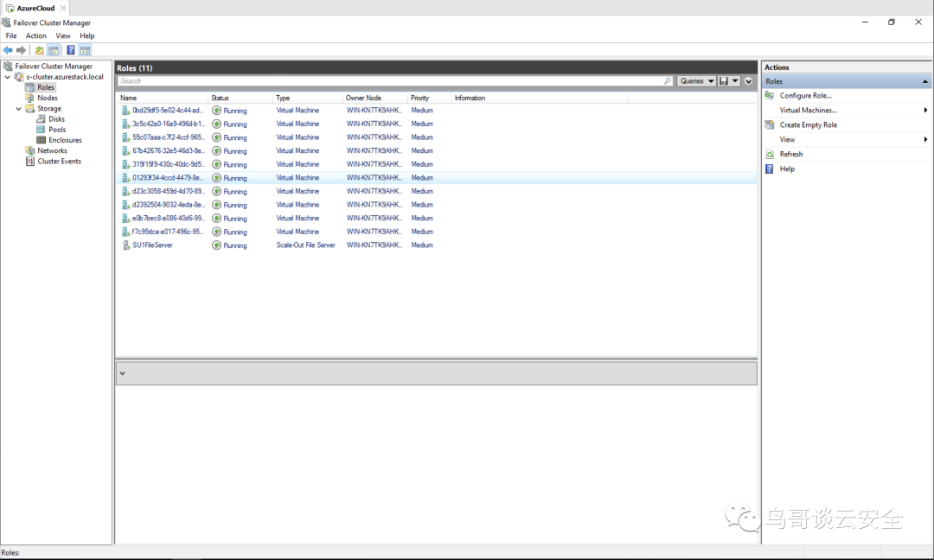Toggle the Show/Hide Action Pane toolbar icon
This screenshot has width=934, height=560.
[x=85, y=51]
